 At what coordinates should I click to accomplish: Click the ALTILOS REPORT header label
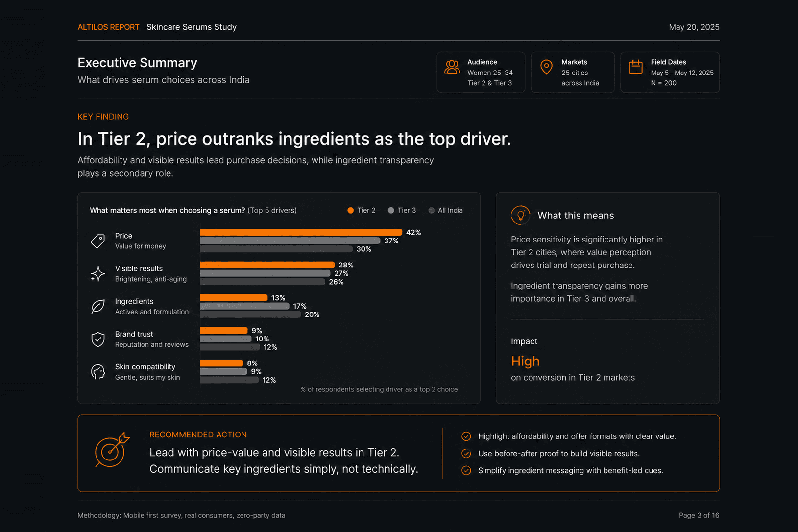tap(108, 27)
